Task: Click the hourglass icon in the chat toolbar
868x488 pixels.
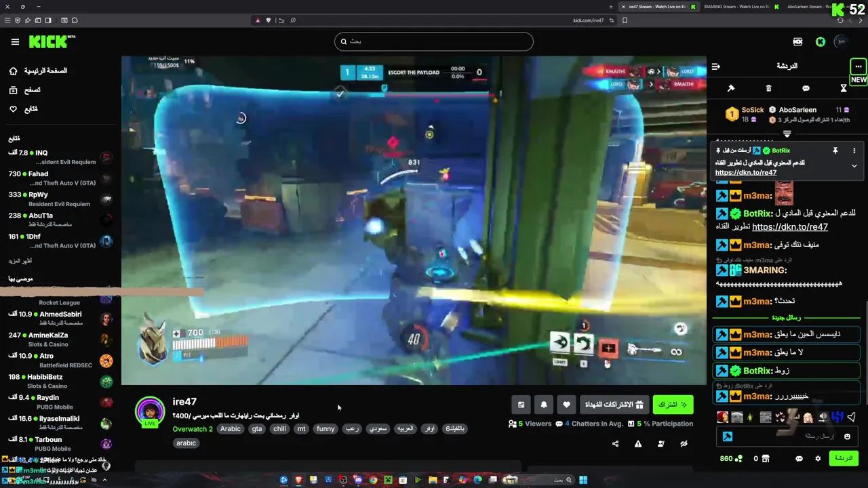Action: (x=844, y=88)
